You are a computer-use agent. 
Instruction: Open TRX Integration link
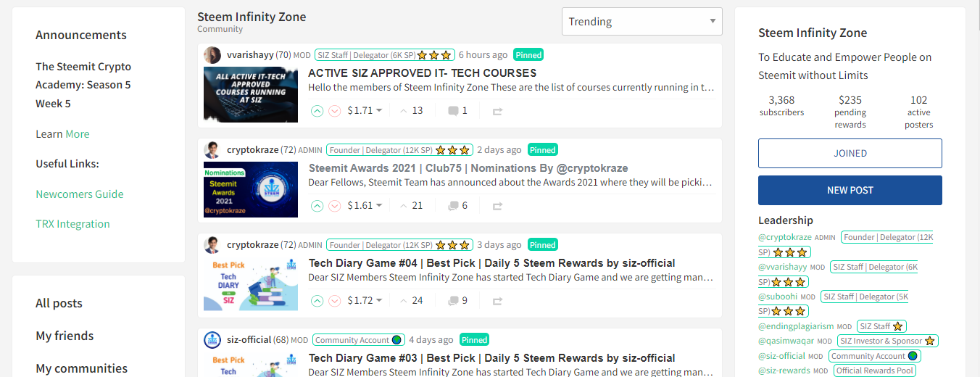pyautogui.click(x=72, y=224)
